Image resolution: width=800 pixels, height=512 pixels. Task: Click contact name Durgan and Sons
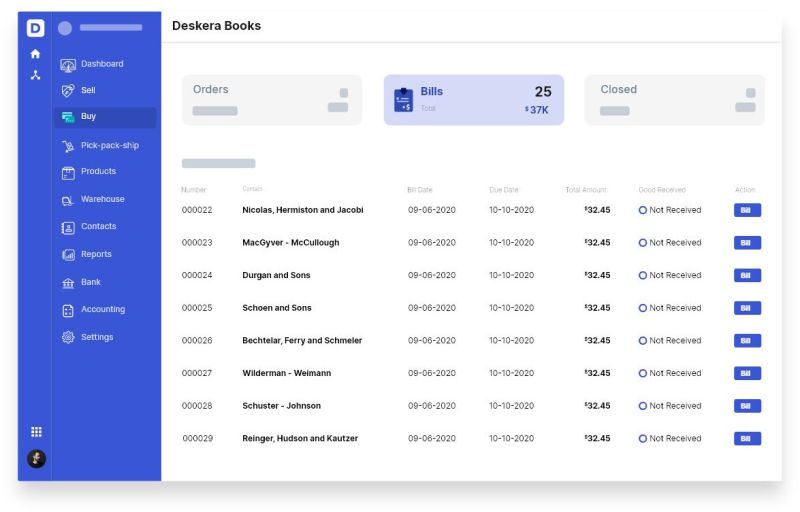(x=276, y=275)
